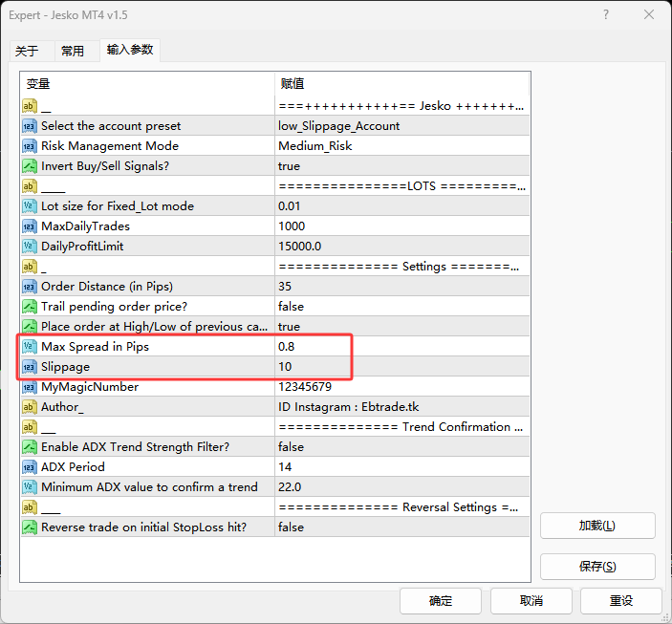The height and width of the screenshot is (624, 672).
Task: Click the icon beside Select the account preset
Action: click(30, 126)
